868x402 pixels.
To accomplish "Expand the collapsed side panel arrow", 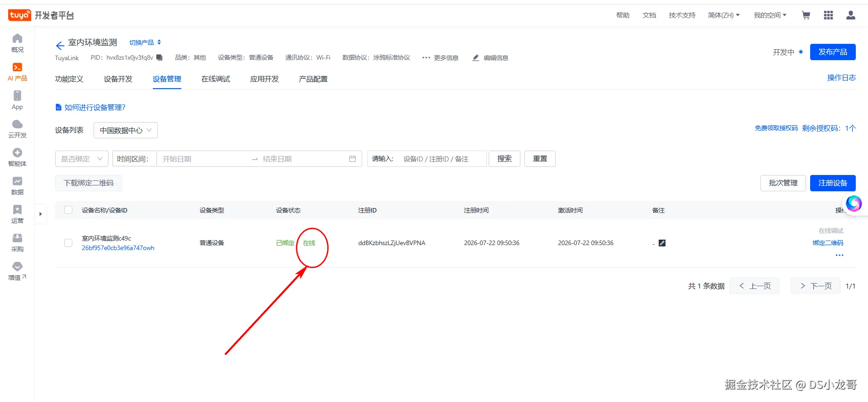I will [41, 214].
